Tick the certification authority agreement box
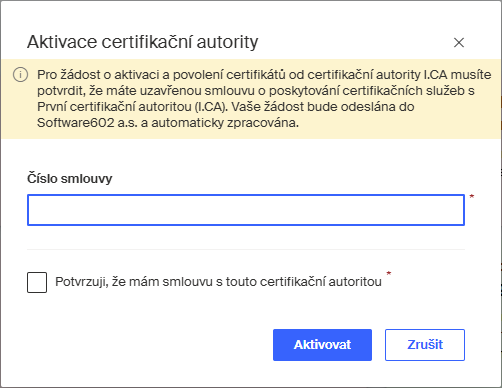Image resolution: width=502 pixels, height=388 pixels. coord(37,282)
